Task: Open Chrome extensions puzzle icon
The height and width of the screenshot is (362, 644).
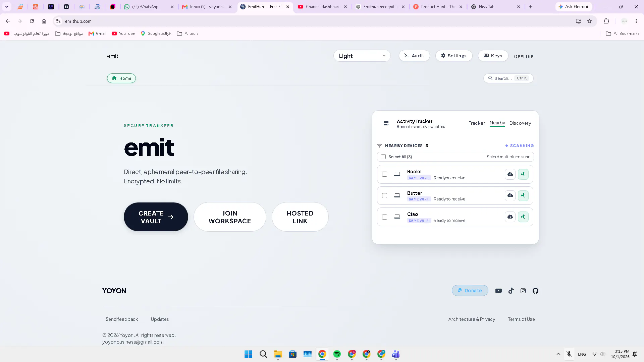Action: pos(606,21)
